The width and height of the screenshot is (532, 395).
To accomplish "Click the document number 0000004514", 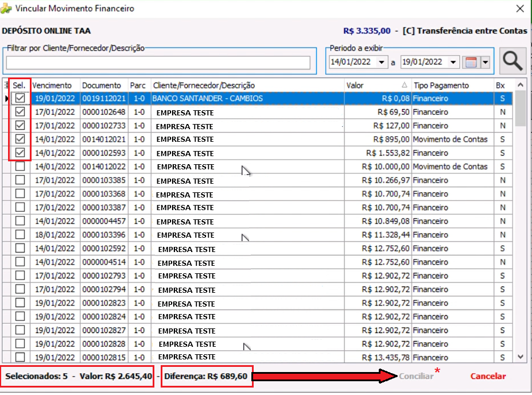I will pos(104,262).
